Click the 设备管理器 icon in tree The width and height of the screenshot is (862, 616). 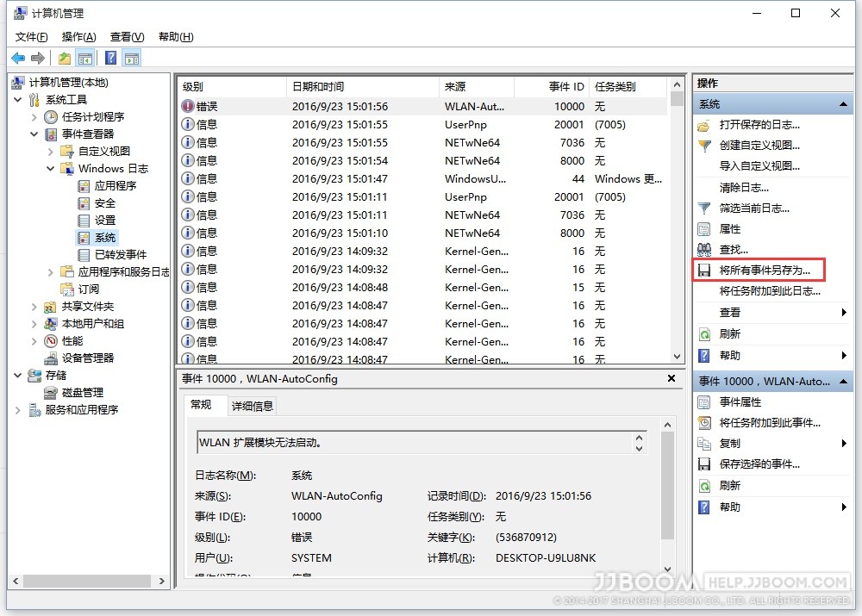(52, 358)
